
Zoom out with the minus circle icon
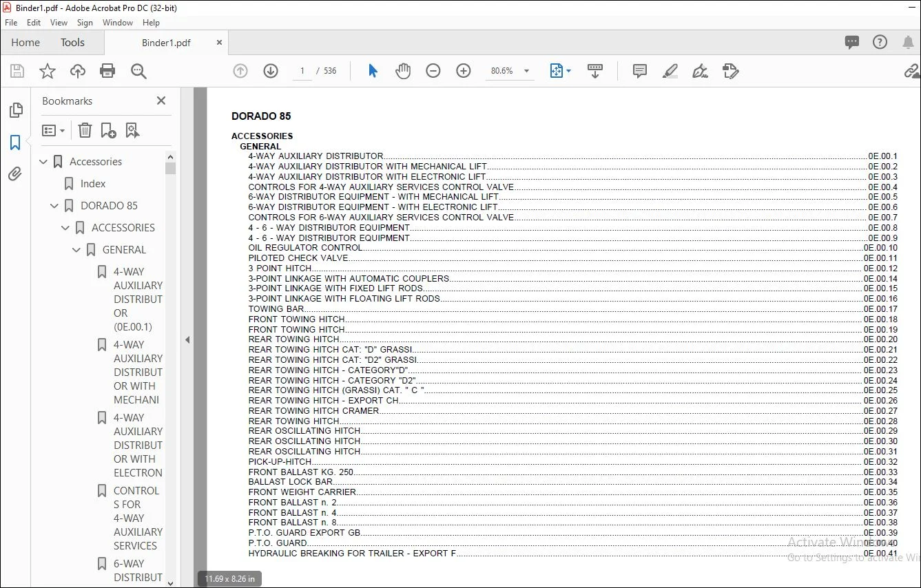[433, 71]
